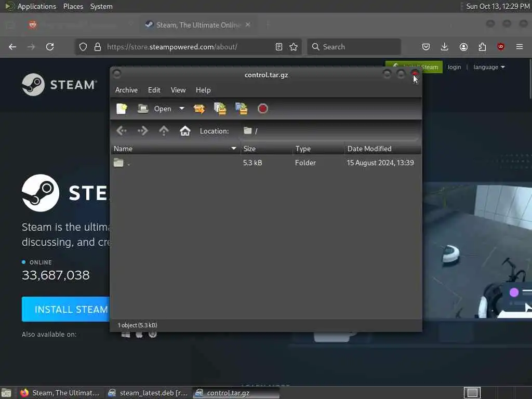This screenshot has width=532, height=399.
Task: Select the folder row in archive list
Action: pyautogui.click(x=266, y=163)
